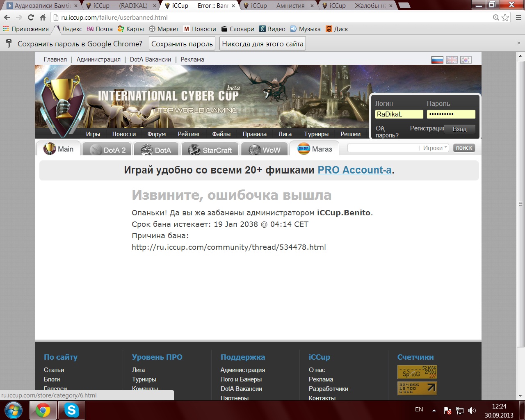Open the Правила nav menu
This screenshot has height=420, width=525.
(x=255, y=134)
